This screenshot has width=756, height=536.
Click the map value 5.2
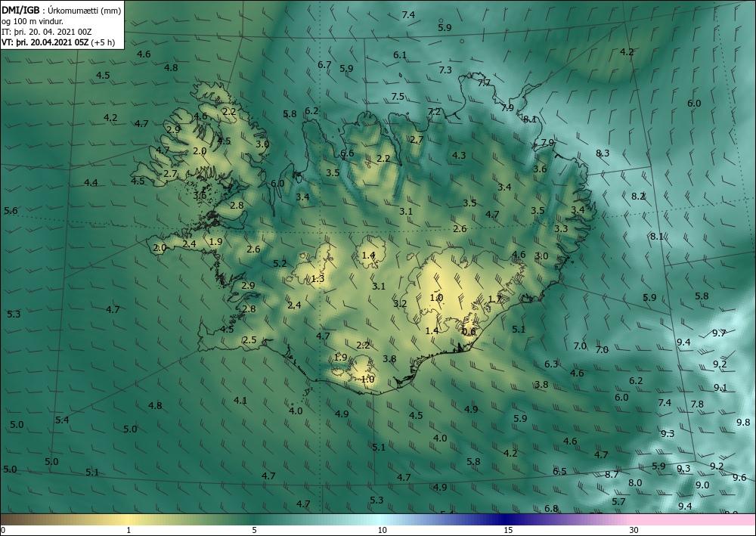pos(280,264)
